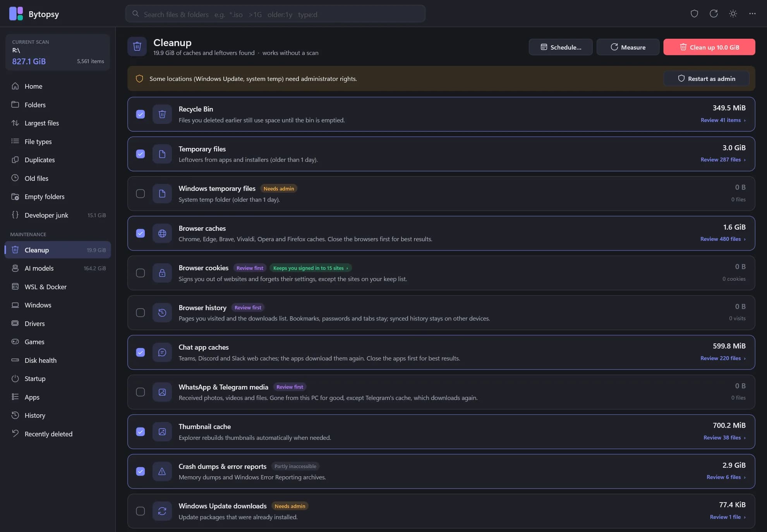Click the Measure button

pyautogui.click(x=628, y=47)
